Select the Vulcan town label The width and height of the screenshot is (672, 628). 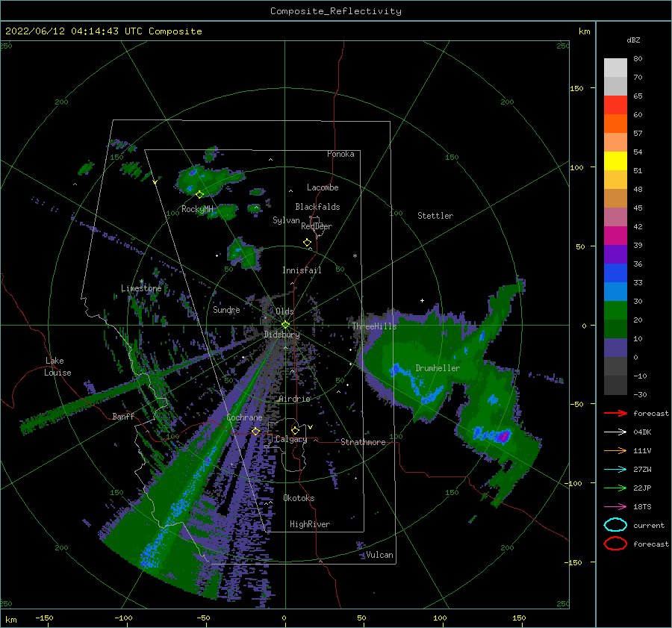[380, 555]
